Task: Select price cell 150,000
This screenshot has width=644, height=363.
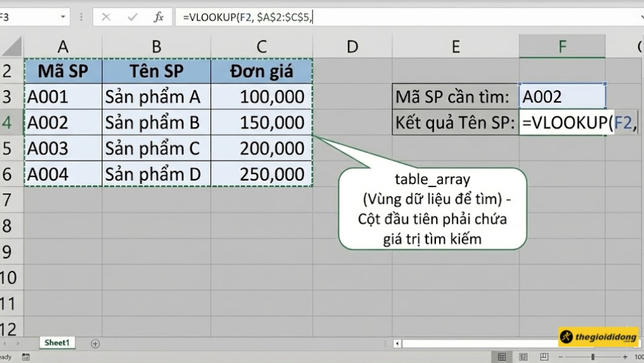Action: (261, 123)
